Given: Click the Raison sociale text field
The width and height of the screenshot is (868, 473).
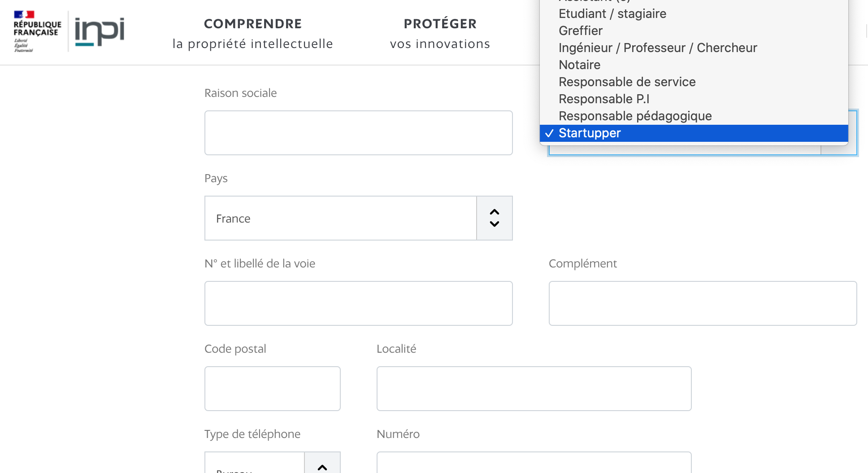Looking at the screenshot, I should coord(358,133).
